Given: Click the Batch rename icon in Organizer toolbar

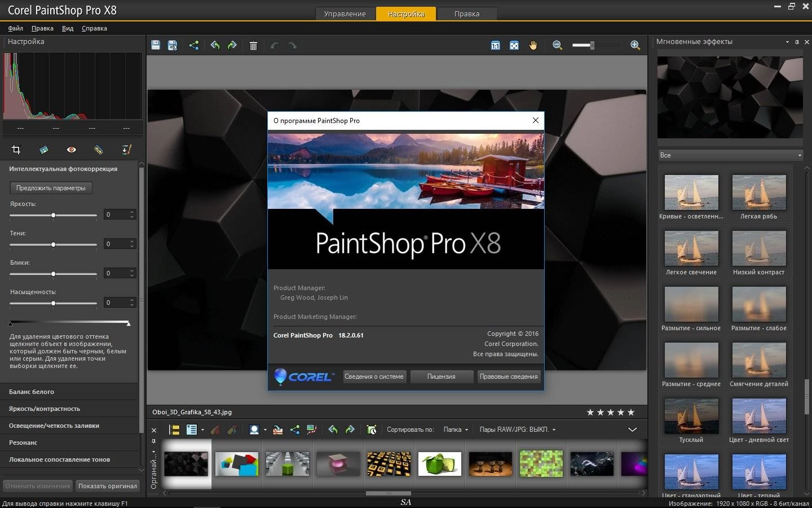Looking at the screenshot, I should pos(277,430).
